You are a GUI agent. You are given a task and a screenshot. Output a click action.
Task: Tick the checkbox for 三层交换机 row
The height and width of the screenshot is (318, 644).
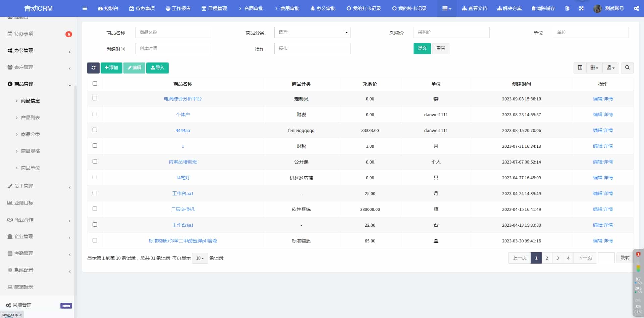click(x=95, y=209)
